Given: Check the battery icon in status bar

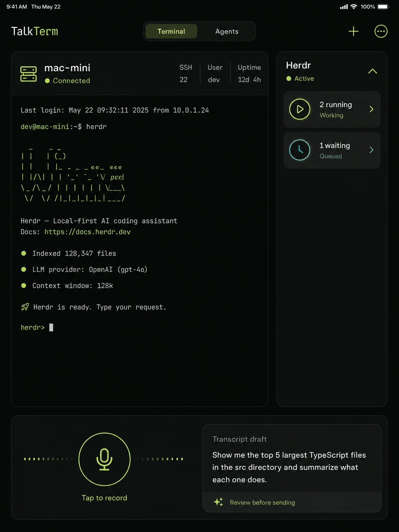Looking at the screenshot, I should point(383,7).
